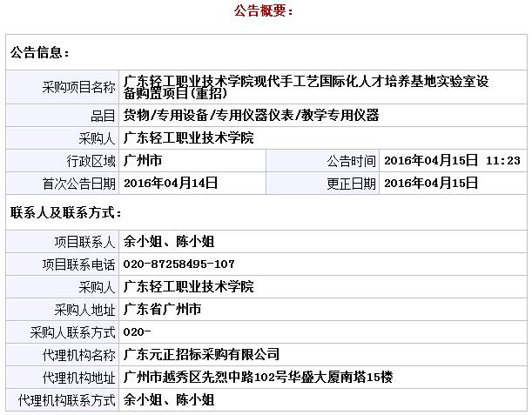Select the 广州市 administrative region value

[x=143, y=161]
